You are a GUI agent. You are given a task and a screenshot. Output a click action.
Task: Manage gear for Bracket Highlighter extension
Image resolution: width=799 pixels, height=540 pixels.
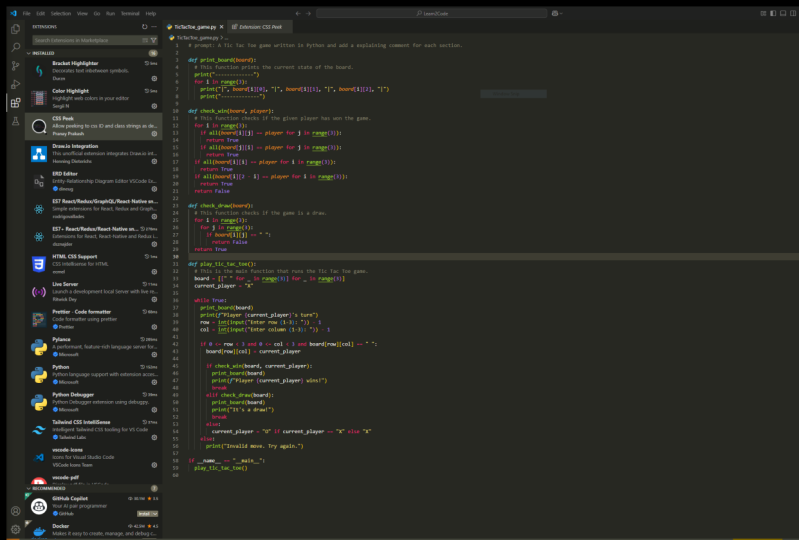tap(154, 78)
